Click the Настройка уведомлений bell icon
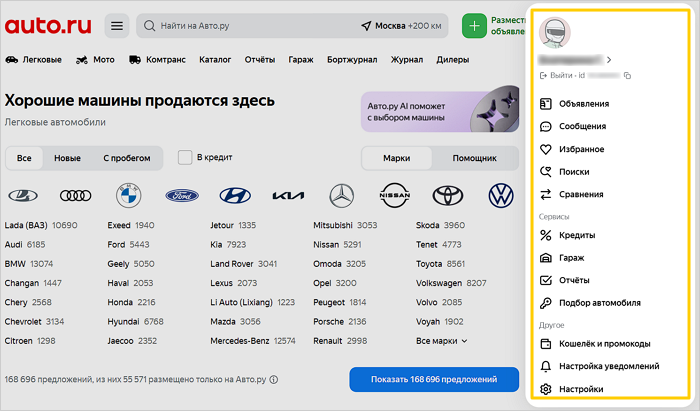Image resolution: width=700 pixels, height=411 pixels. 546,366
